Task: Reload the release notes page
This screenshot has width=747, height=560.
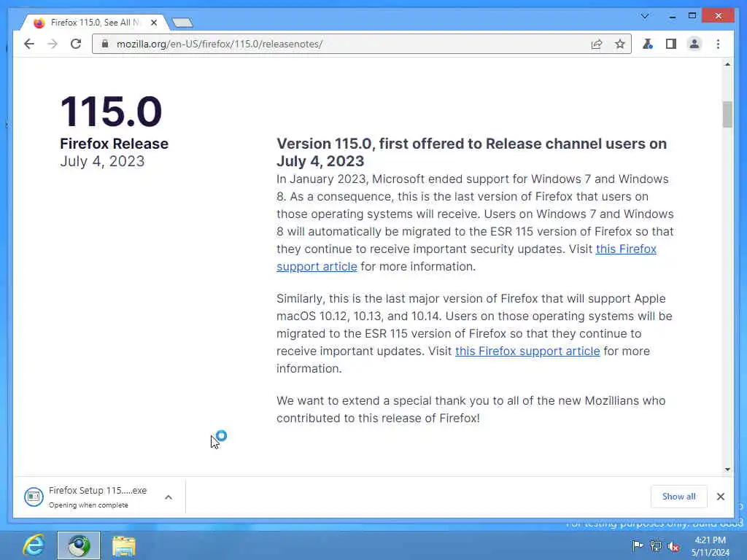Action: 76,44
